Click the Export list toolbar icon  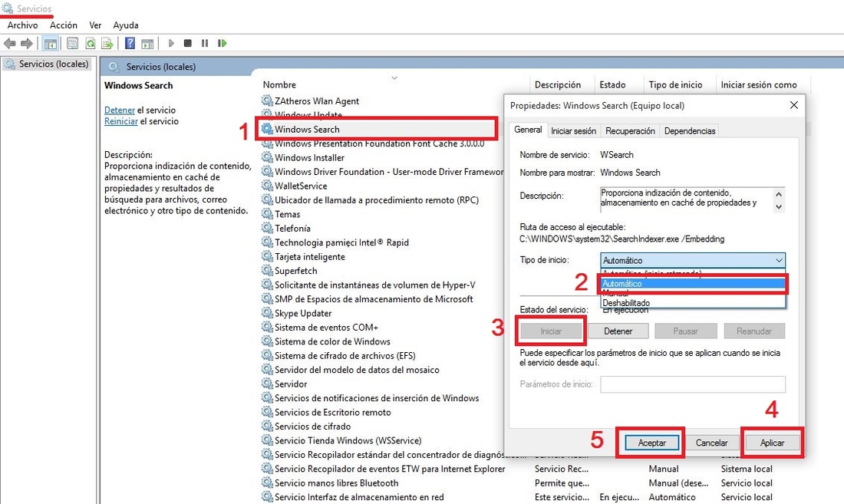(107, 44)
